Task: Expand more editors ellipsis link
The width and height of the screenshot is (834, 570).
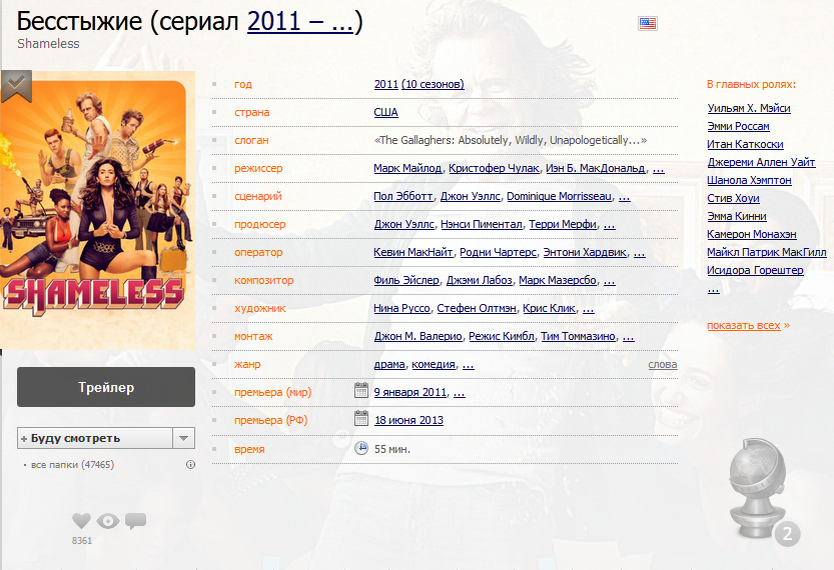Action: pyautogui.click(x=628, y=337)
